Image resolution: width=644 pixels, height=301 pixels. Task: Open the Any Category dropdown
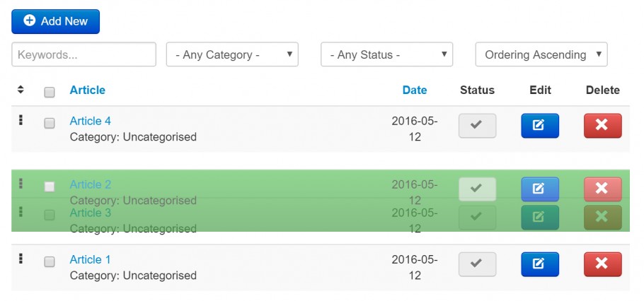232,54
